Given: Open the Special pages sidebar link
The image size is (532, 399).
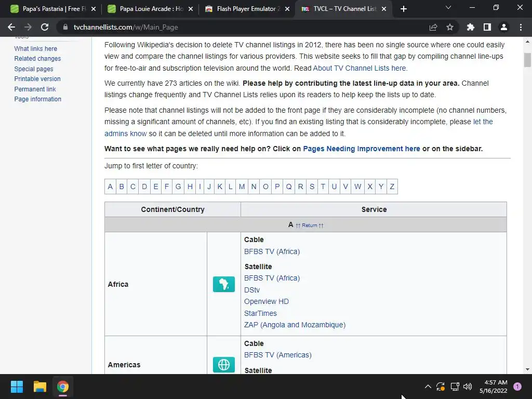Looking at the screenshot, I should (x=34, y=69).
